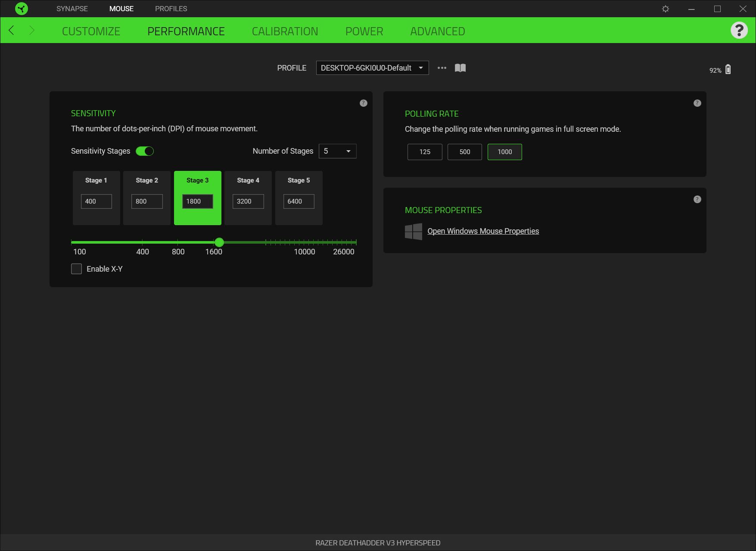Open the Power tab
The image size is (756, 551).
364,31
